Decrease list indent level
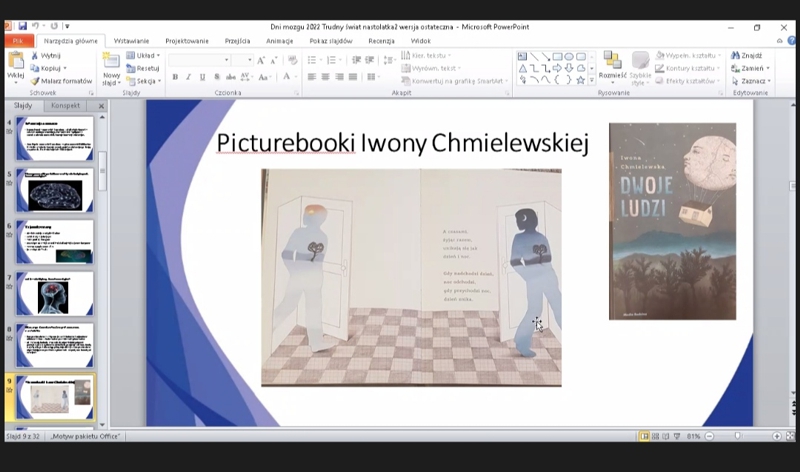The image size is (800, 472). click(356, 60)
